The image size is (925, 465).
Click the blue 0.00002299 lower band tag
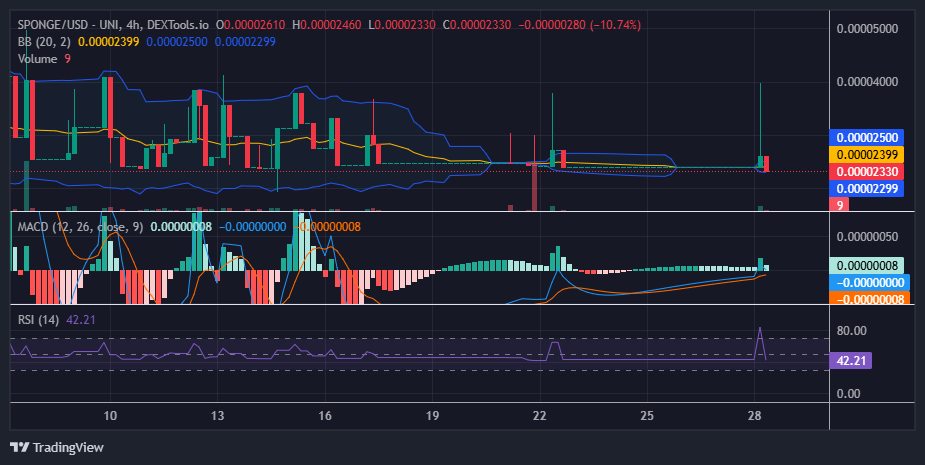(867, 189)
